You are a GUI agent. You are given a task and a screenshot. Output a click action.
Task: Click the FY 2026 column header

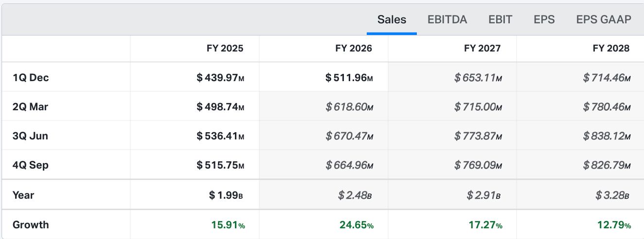[354, 48]
